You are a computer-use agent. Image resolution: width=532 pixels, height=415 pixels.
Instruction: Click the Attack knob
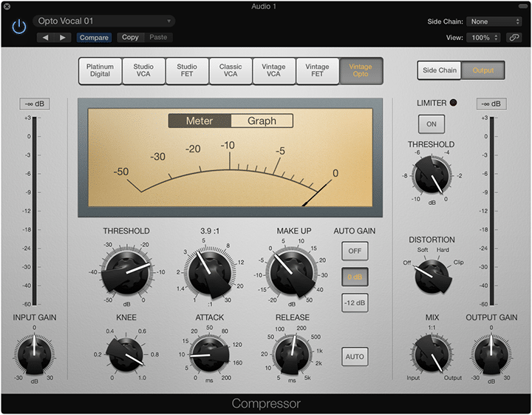[209, 354]
